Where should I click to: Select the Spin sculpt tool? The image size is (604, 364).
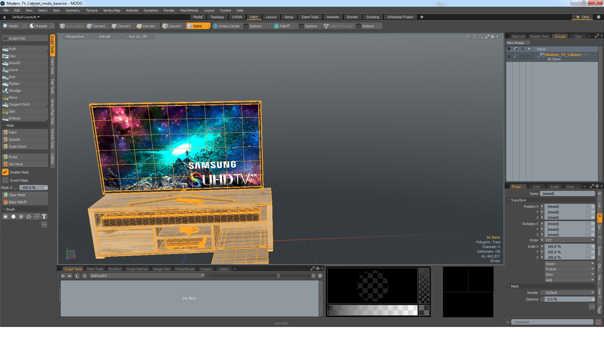point(12,111)
